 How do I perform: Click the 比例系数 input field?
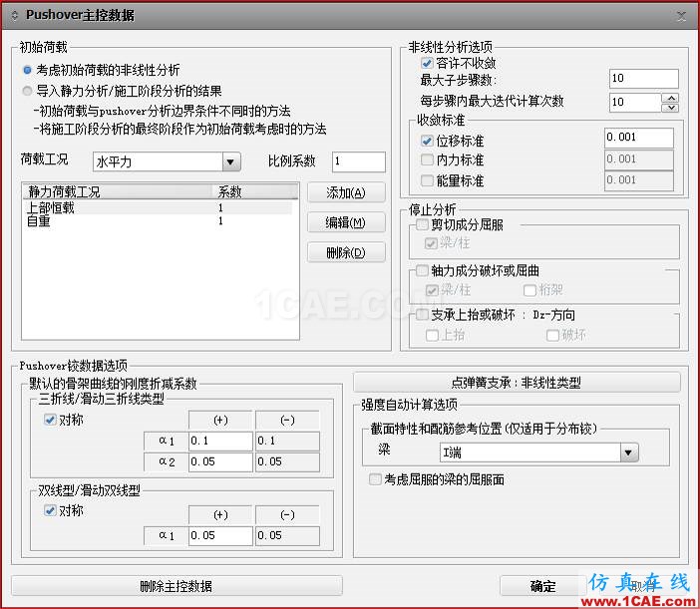[x=359, y=161]
